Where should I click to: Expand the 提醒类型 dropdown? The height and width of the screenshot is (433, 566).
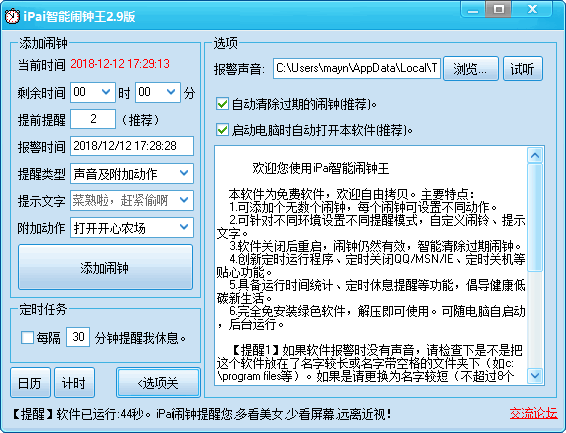tap(184, 173)
